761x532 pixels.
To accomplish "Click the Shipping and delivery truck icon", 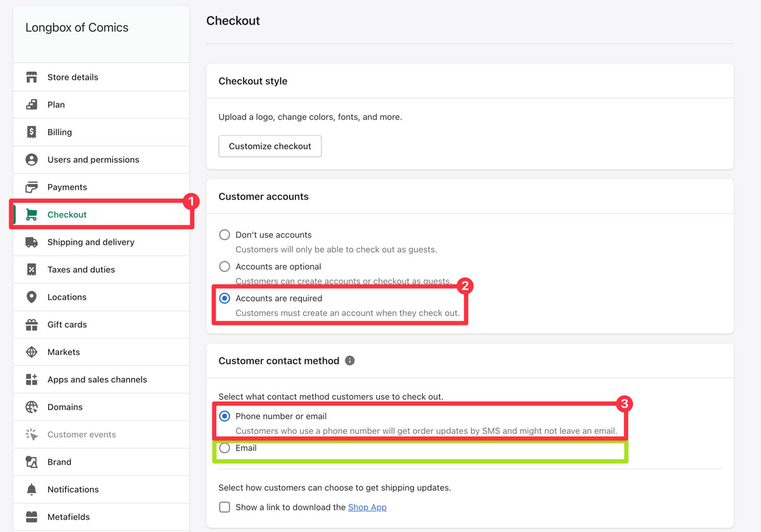I will click(31, 242).
